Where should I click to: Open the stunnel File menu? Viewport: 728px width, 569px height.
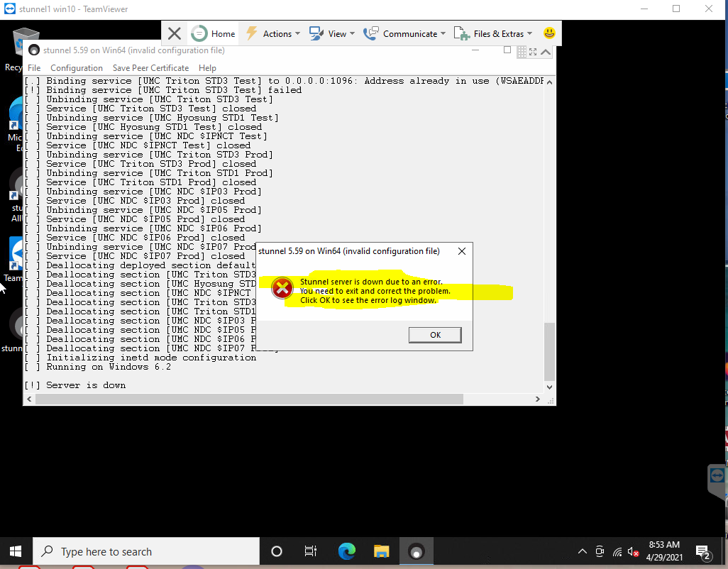(34, 68)
